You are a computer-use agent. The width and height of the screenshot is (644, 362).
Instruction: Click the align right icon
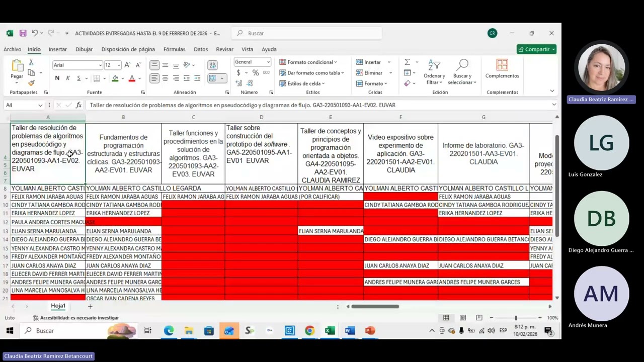point(176,78)
